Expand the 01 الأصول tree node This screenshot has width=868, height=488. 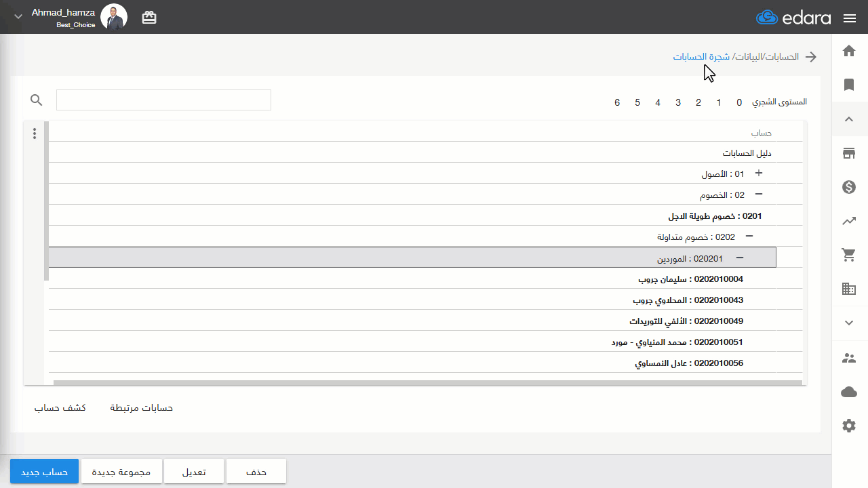759,174
